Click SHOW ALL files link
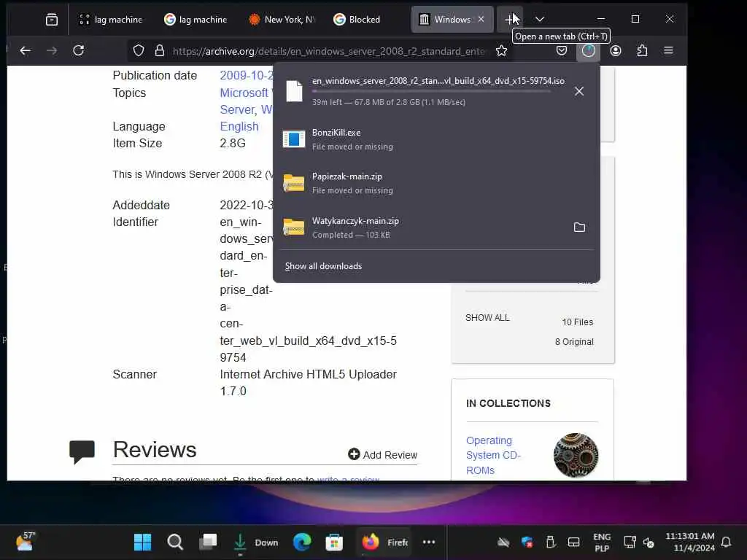 tap(487, 318)
